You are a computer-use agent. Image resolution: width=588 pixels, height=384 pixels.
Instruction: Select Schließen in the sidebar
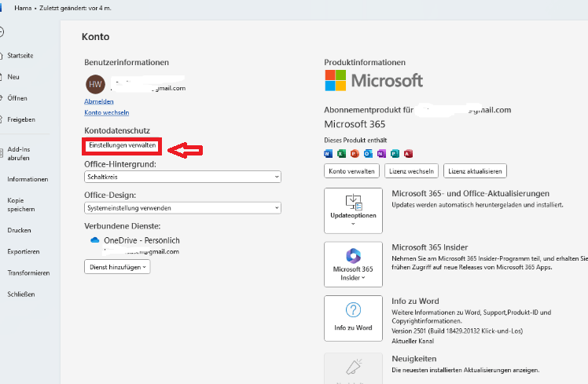pos(21,294)
